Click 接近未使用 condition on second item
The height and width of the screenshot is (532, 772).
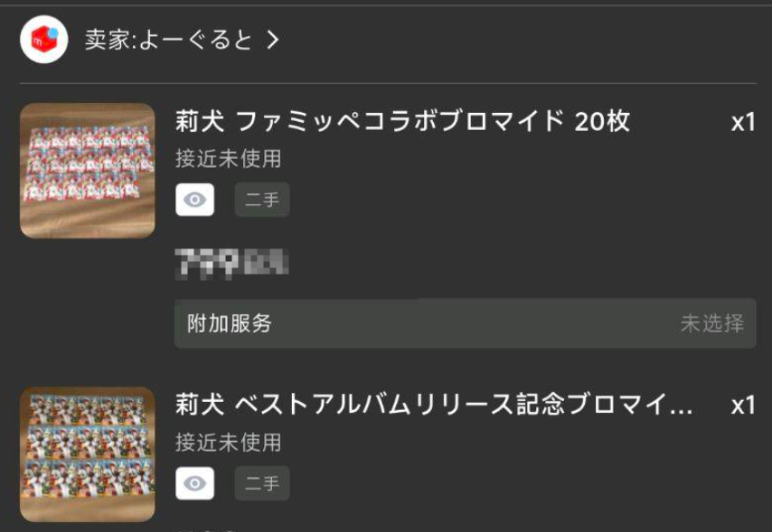point(228,443)
